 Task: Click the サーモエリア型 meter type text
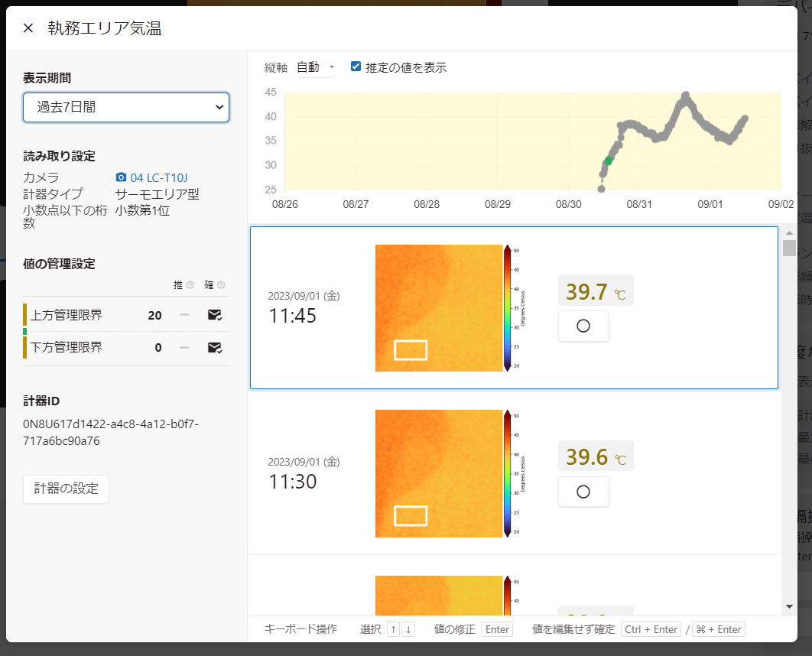(157, 194)
